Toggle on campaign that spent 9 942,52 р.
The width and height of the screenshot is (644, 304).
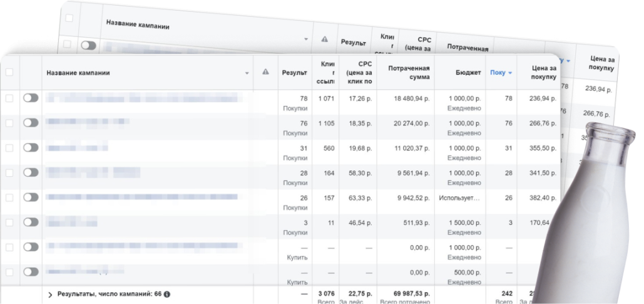31,197
